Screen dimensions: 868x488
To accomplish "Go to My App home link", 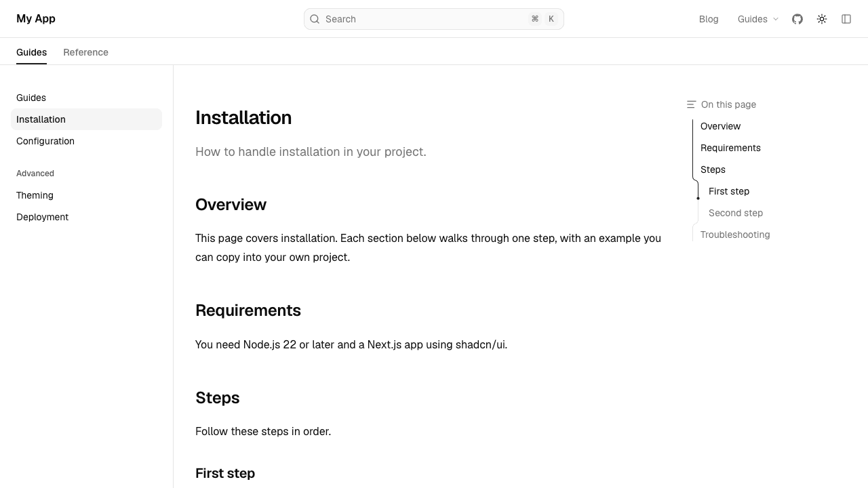I will click(36, 19).
